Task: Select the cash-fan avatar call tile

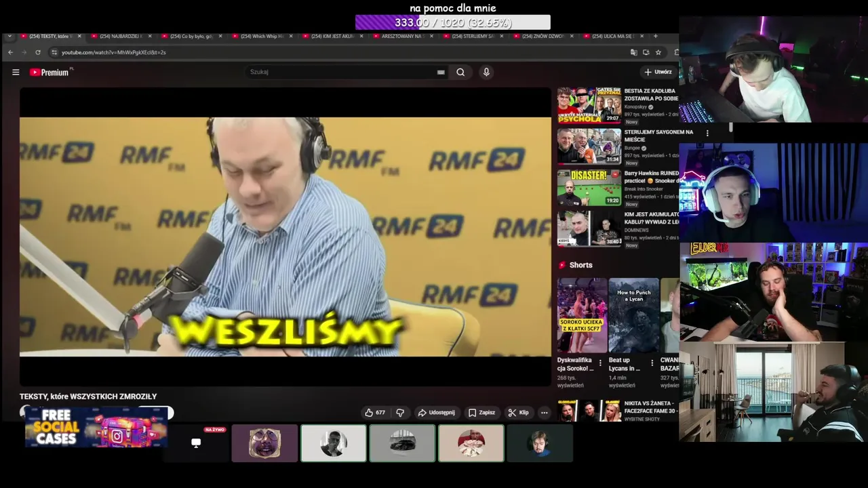Action: (x=471, y=443)
